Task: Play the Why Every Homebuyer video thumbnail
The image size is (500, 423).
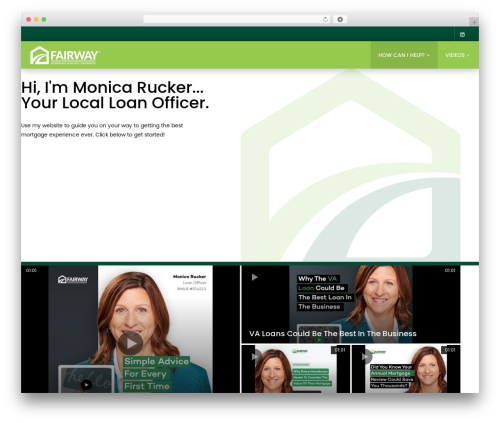Action: click(x=256, y=356)
